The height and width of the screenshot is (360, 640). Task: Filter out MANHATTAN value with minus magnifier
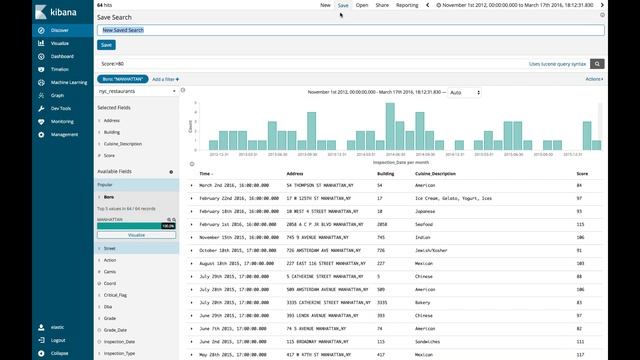point(174,220)
